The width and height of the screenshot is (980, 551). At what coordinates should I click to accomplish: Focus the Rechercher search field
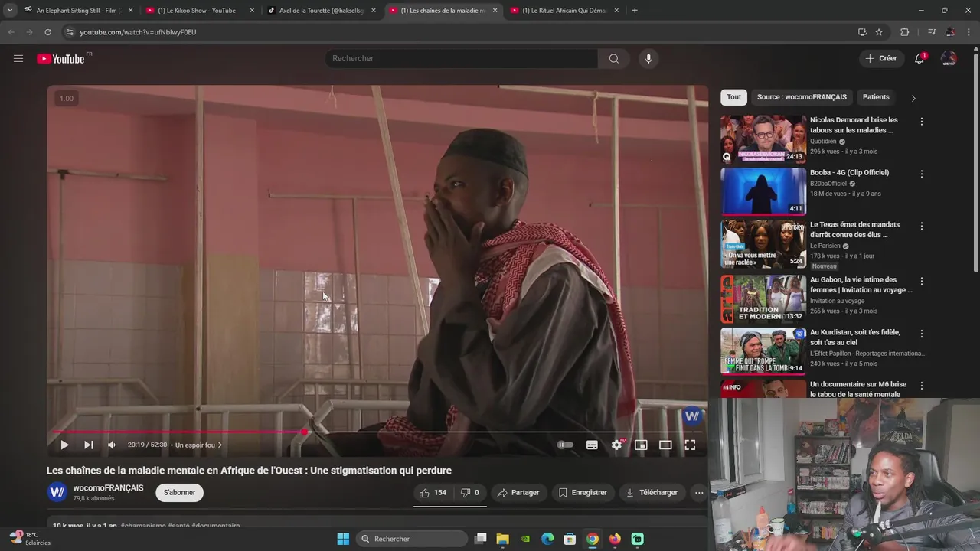pos(462,58)
